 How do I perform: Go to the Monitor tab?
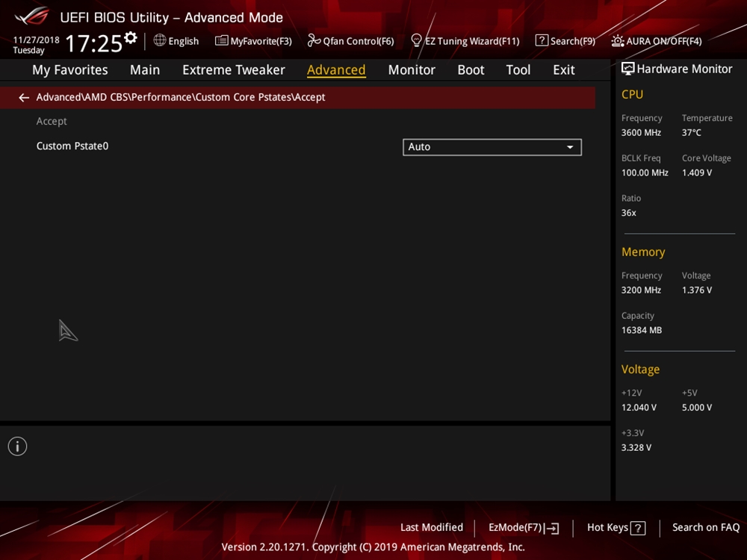(412, 70)
